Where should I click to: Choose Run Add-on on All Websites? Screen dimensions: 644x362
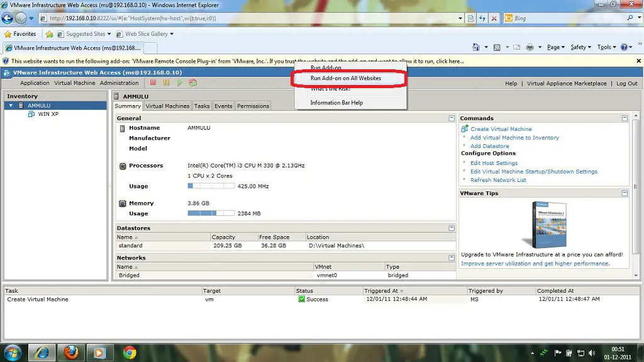click(346, 78)
